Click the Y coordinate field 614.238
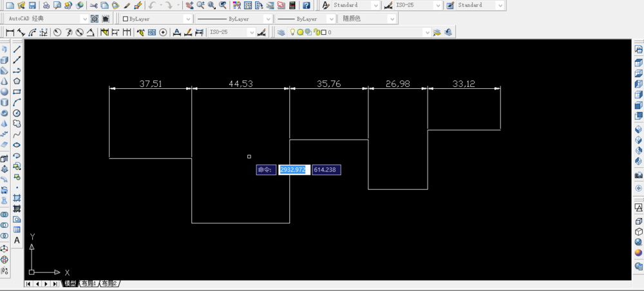This screenshot has height=291, width=644. pos(327,169)
